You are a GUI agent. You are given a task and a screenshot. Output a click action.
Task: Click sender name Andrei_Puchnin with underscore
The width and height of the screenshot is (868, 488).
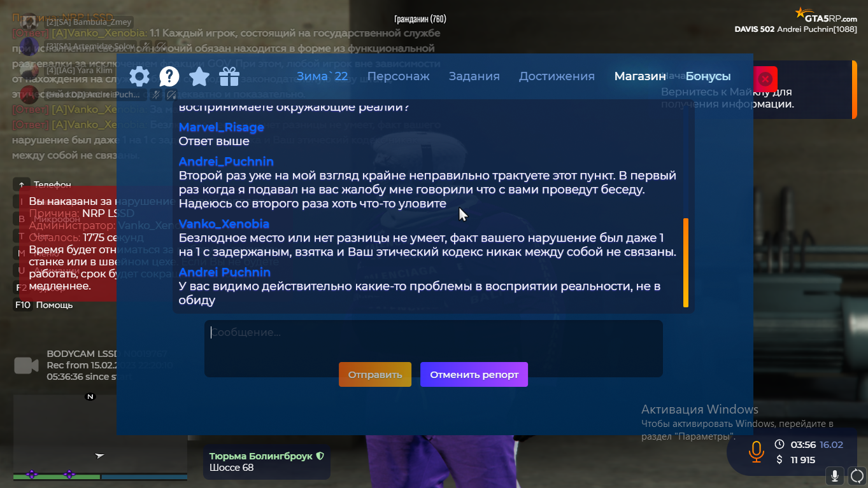[x=226, y=162]
